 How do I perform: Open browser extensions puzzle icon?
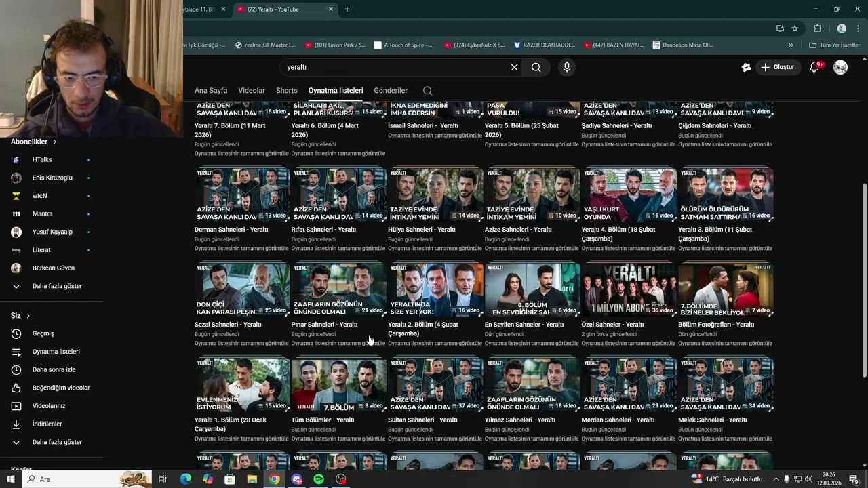(x=817, y=28)
